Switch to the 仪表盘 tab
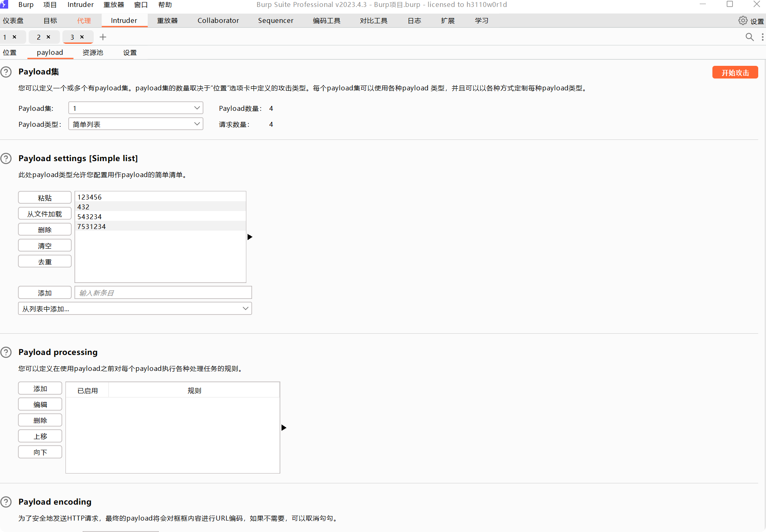Viewport: 766px width, 532px height. coord(13,20)
